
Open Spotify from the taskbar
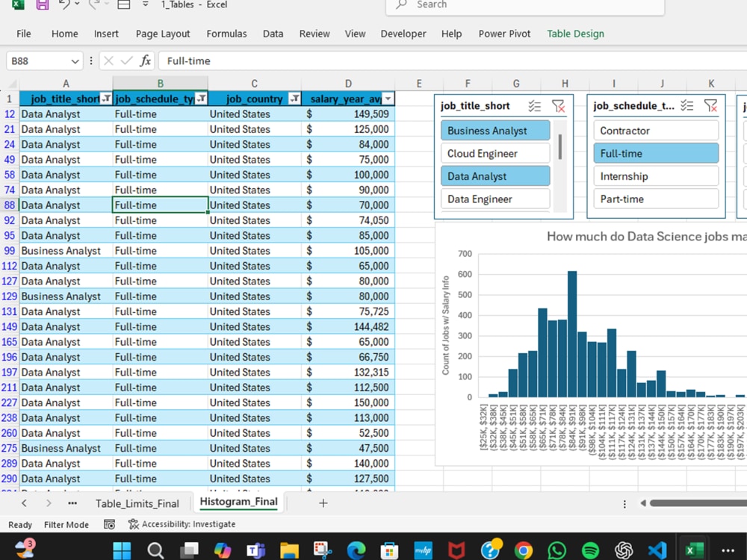tap(590, 550)
